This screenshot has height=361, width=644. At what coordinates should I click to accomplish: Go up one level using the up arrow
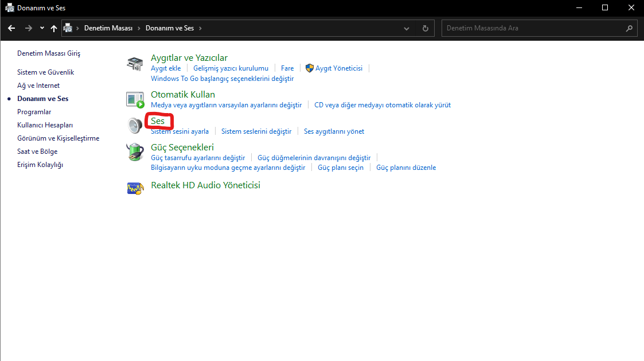pyautogui.click(x=54, y=28)
